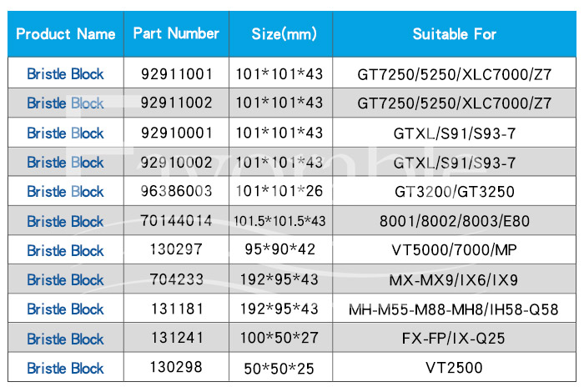584x392 pixels.
Task: Click the MX-MX9/IX6/IX9 cell
Action: tap(455, 279)
